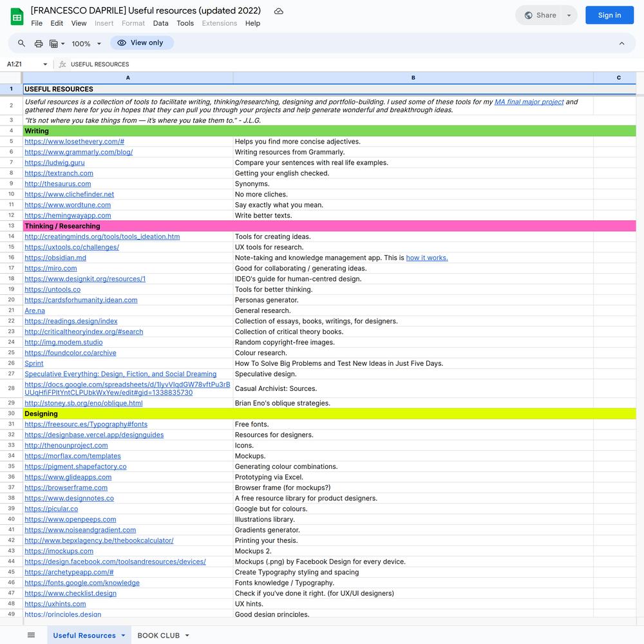This screenshot has width=644, height=644.
Task: Open the obsidian.md link
Action: [x=55, y=258]
